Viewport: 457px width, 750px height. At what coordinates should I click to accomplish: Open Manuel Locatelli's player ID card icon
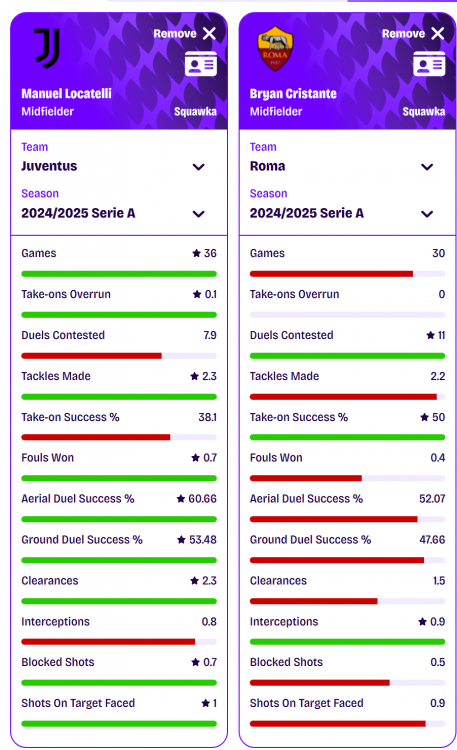coord(201,64)
